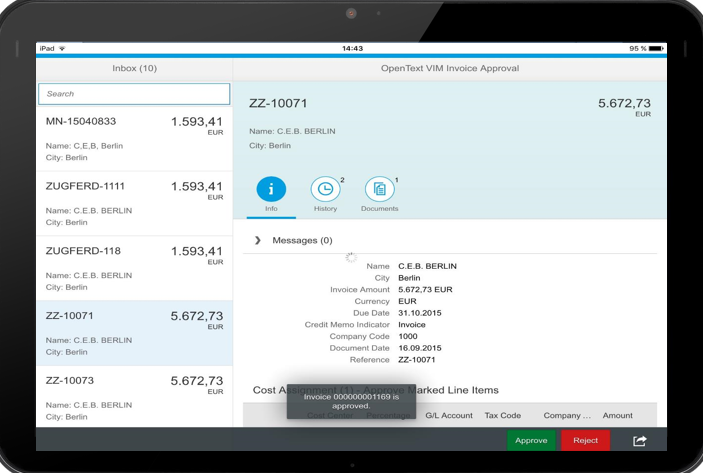This screenshot has height=473, width=703.
Task: Select invoice ZZ-10073 in inbox
Action: pyautogui.click(x=134, y=396)
